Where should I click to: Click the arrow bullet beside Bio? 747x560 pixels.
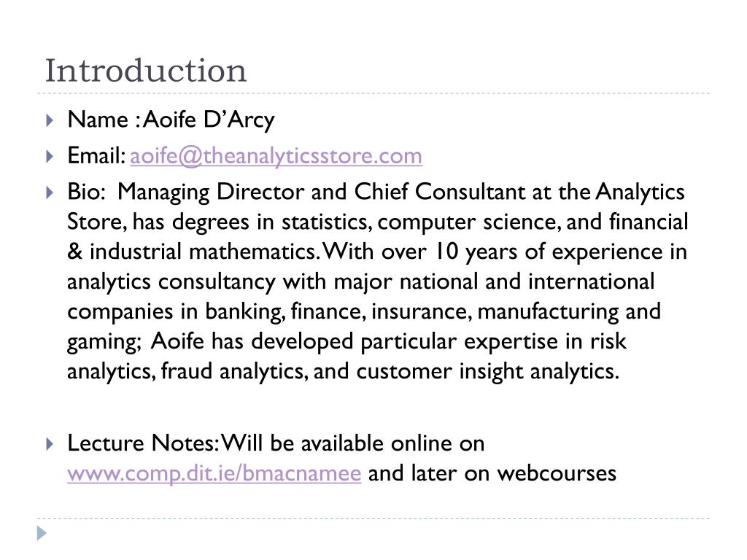pos(50,192)
